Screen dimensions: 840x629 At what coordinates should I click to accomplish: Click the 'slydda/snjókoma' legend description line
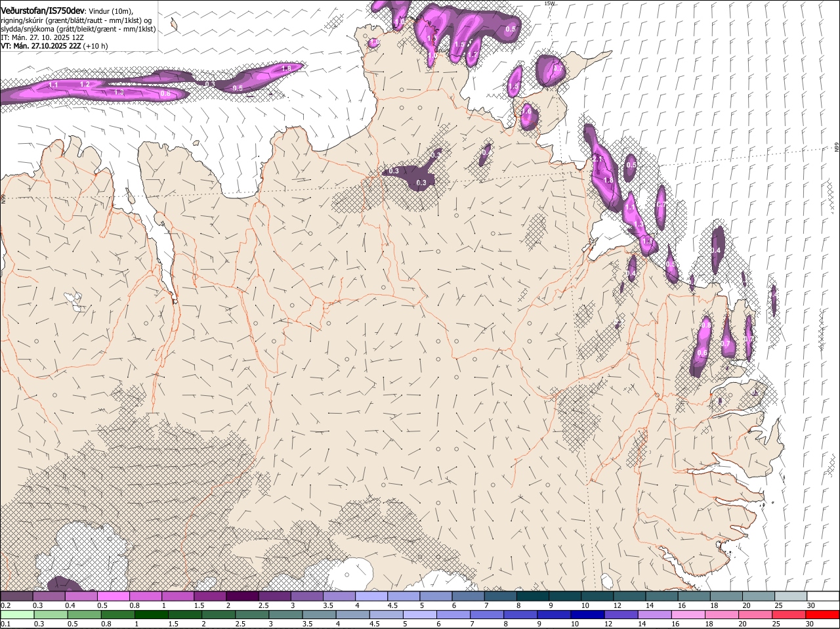pos(78,29)
